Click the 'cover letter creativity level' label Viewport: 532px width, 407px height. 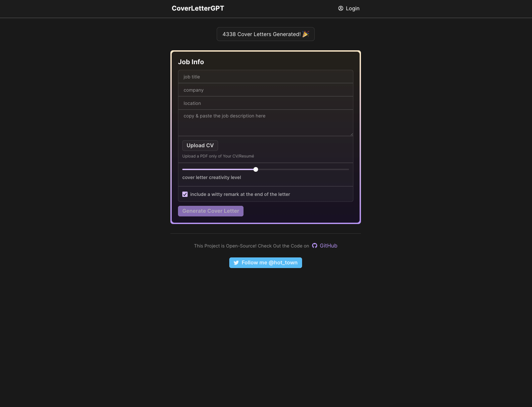[212, 177]
